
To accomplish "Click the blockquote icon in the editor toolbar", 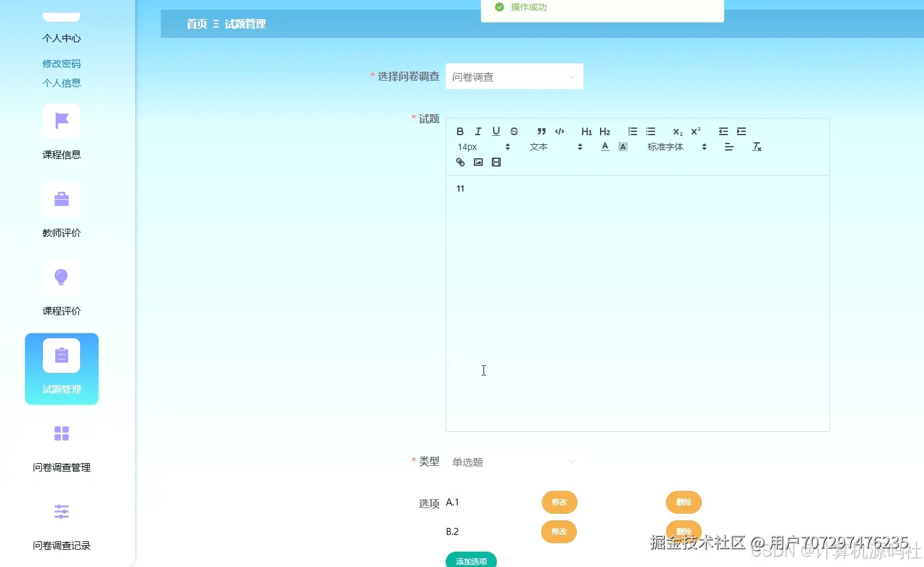I will click(540, 131).
